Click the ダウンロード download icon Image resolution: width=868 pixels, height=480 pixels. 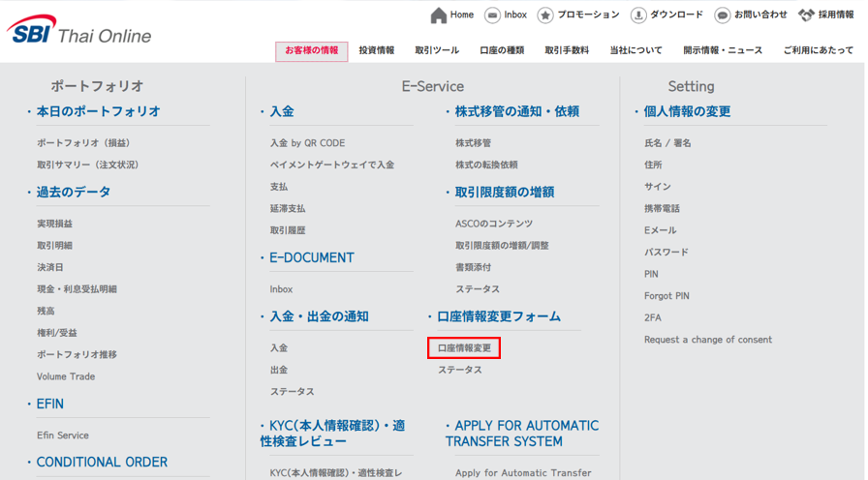tap(638, 15)
